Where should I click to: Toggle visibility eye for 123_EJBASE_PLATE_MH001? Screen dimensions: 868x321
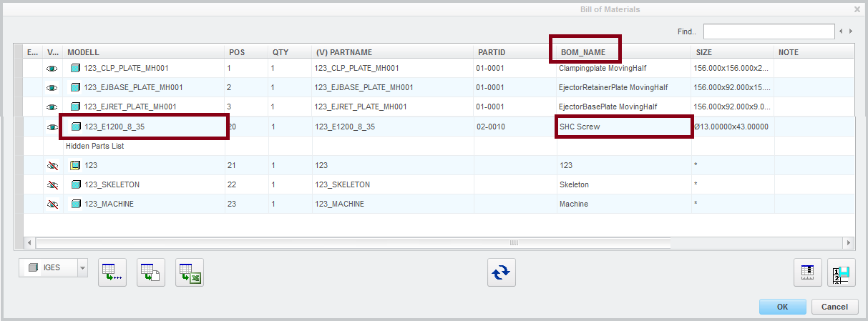pyautogui.click(x=52, y=88)
